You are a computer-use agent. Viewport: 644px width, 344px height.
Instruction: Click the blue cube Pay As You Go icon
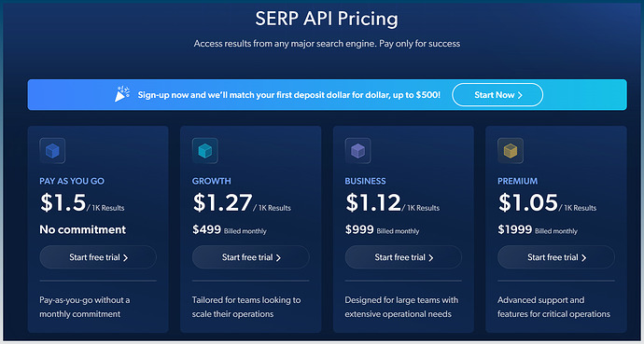52,151
